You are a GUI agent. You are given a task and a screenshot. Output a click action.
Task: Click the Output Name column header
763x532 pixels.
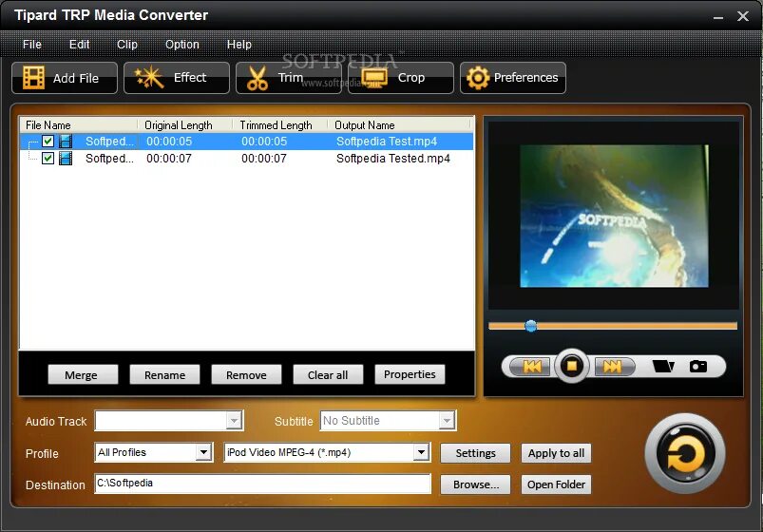(x=400, y=125)
